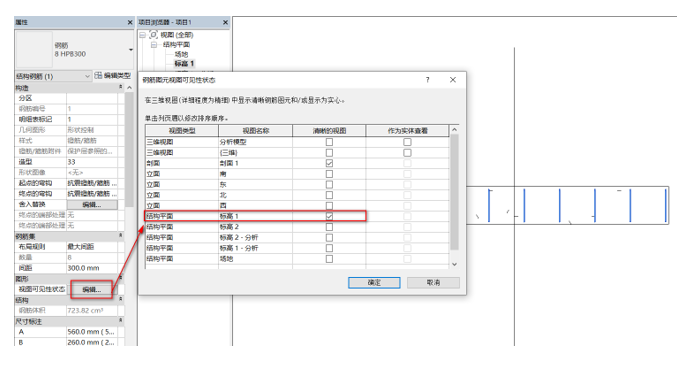Click the 明细表标记 value field
677x371 pixels.
92,119
